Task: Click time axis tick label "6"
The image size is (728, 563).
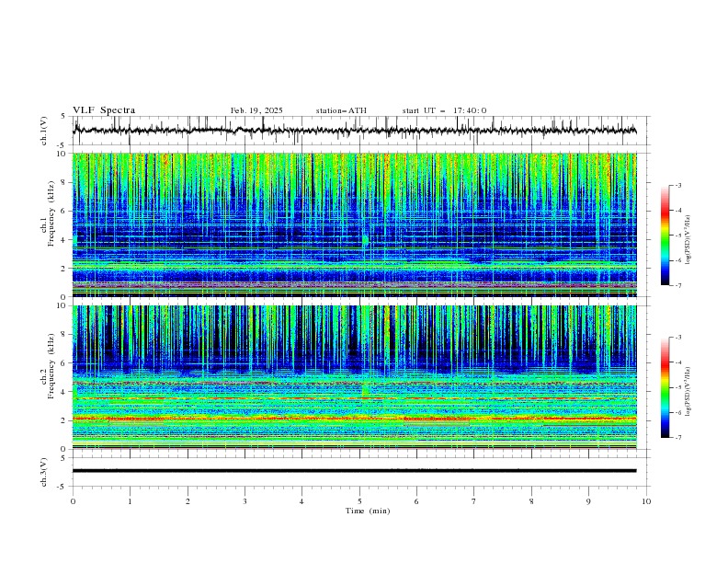Action: (416, 501)
